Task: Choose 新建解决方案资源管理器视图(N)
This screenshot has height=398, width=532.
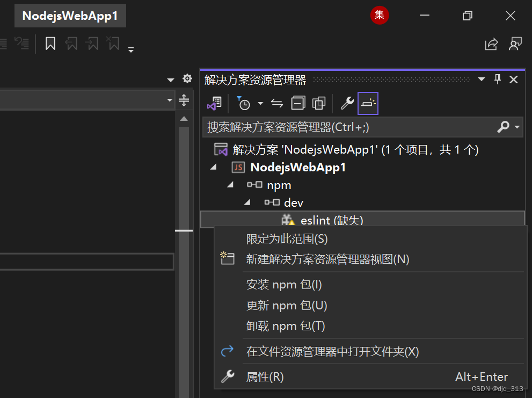Action: point(370,259)
